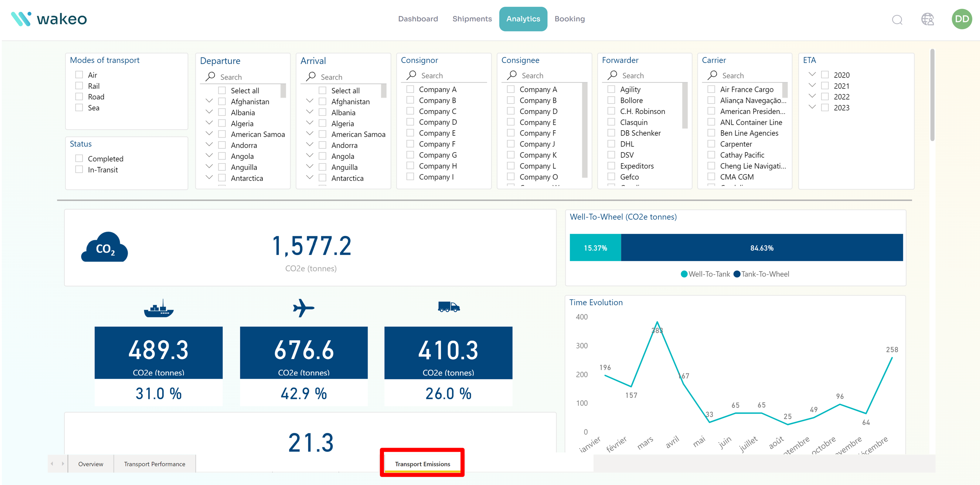The height and width of the screenshot is (485, 980).
Task: Select the truck transport icon
Action: coord(448,307)
